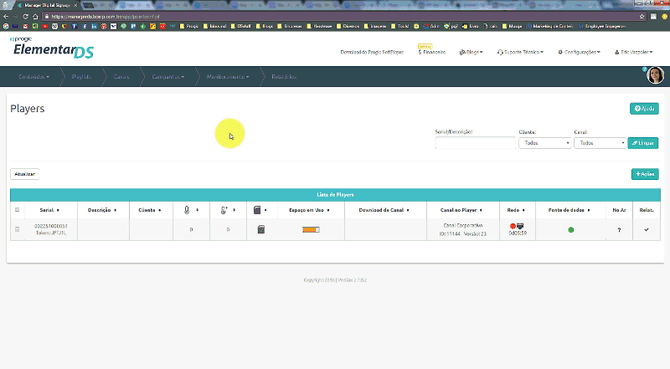Viewport: 670px width, 369px height.
Task: Open the Cliente filter dropdown
Action: (545, 143)
